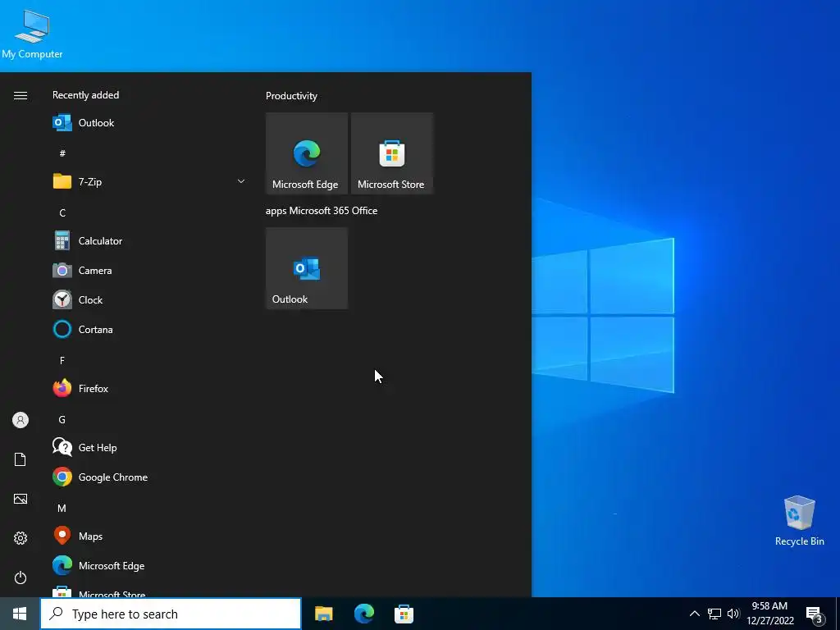Open the network icon in the tray
Screen dimensions: 840x630
pyautogui.click(x=714, y=614)
